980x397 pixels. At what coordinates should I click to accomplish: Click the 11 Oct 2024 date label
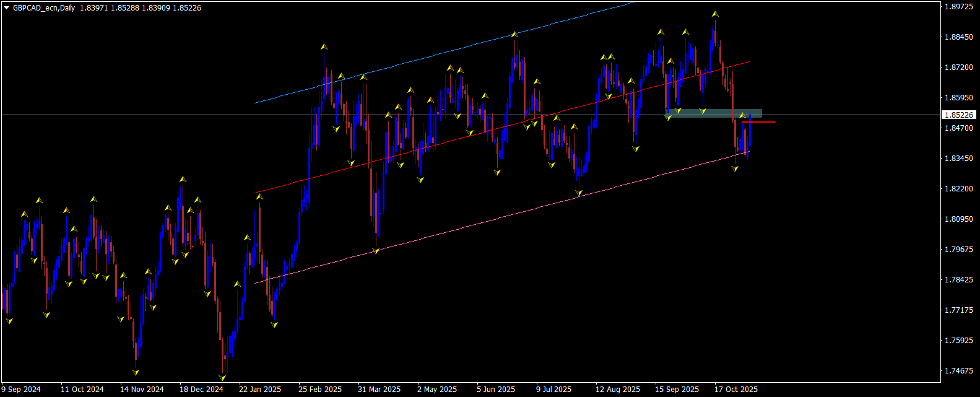82,390
